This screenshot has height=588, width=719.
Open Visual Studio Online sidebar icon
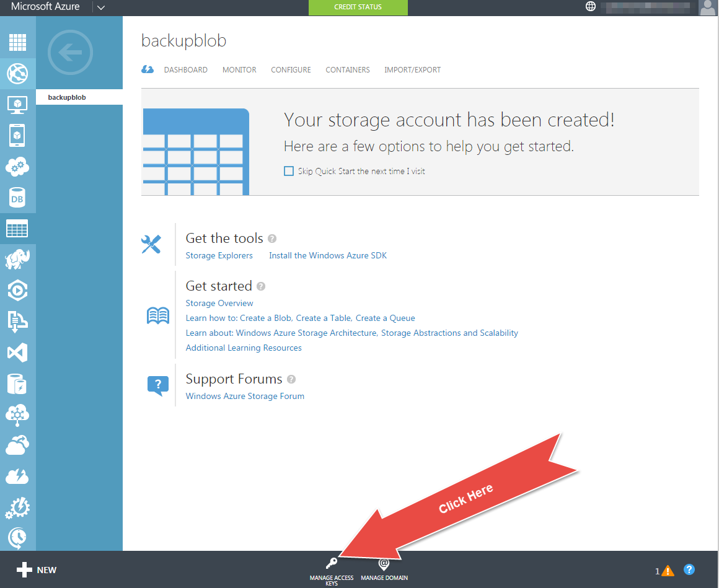(17, 353)
